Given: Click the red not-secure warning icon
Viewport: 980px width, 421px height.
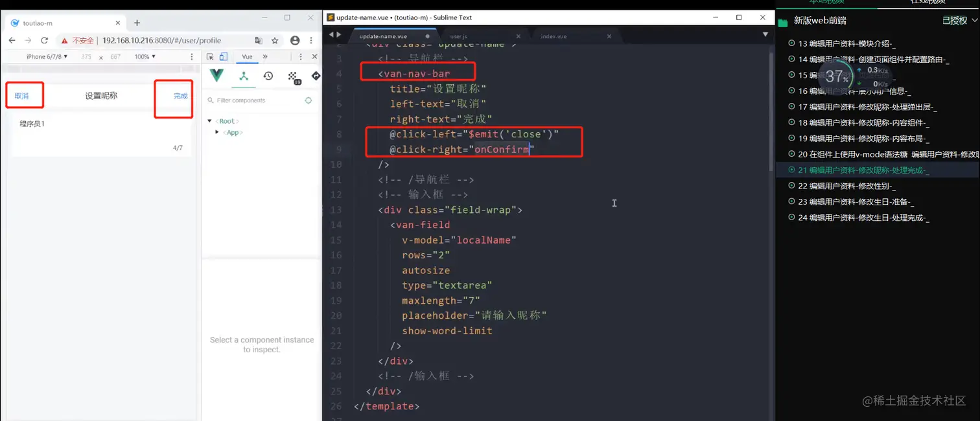Looking at the screenshot, I should (x=64, y=40).
